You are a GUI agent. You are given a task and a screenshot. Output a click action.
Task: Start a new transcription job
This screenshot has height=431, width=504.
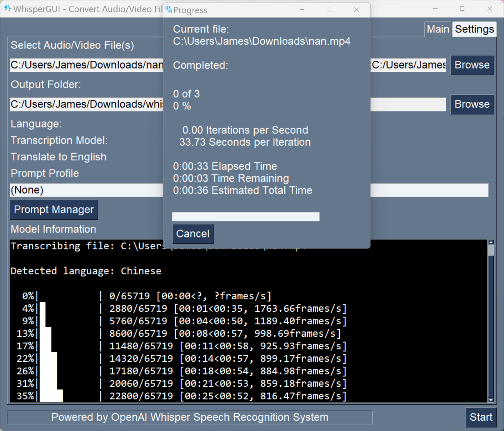click(x=481, y=417)
